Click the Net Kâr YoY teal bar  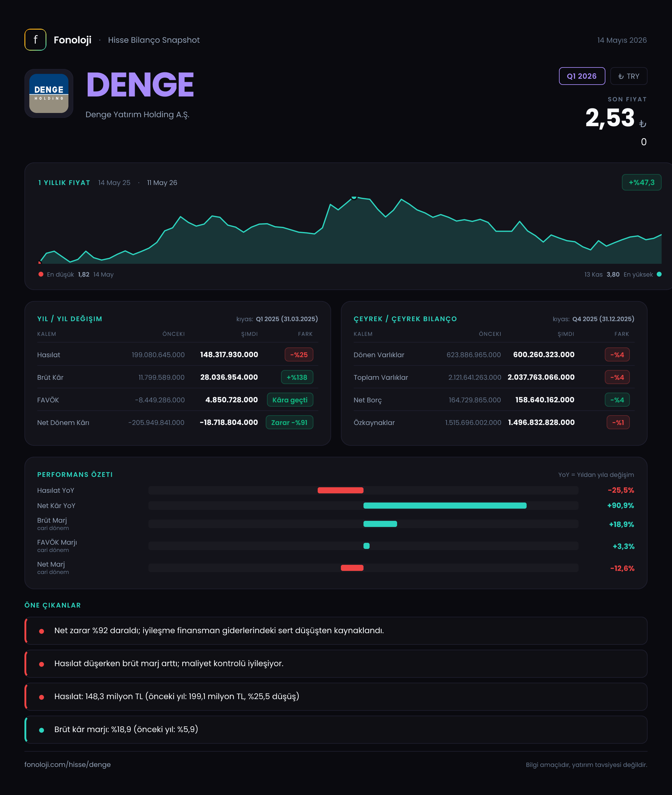[445, 506]
